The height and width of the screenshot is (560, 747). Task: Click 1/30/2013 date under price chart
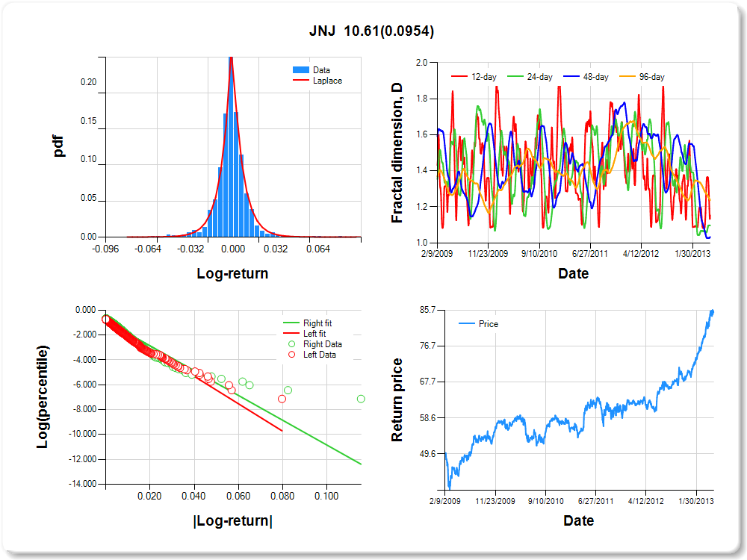[x=696, y=501]
